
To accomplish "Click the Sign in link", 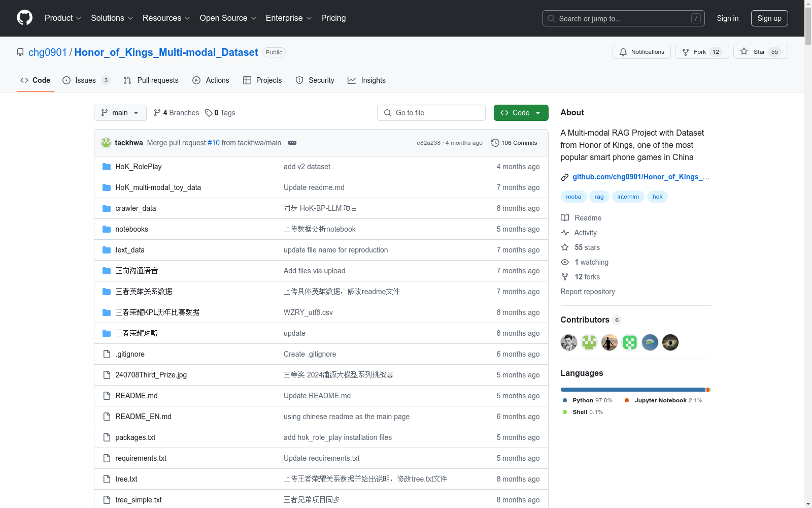I will (x=728, y=18).
